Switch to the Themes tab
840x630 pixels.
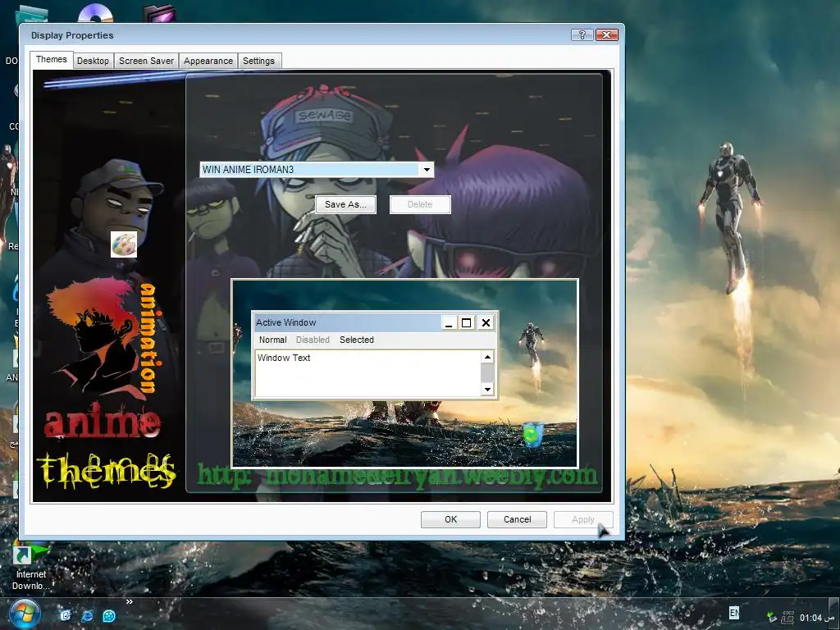[52, 59]
